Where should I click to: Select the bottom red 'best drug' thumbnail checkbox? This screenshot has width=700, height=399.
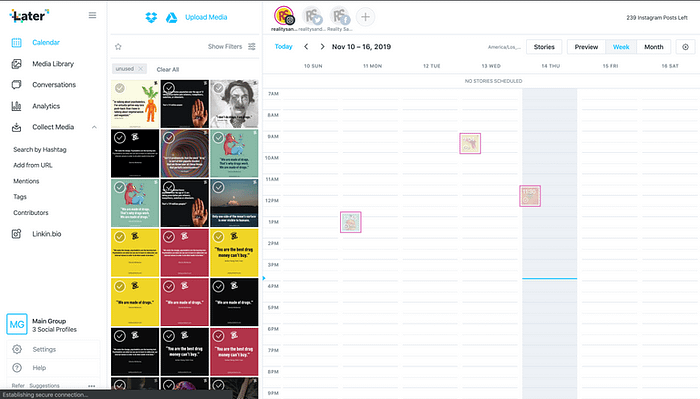(218, 336)
